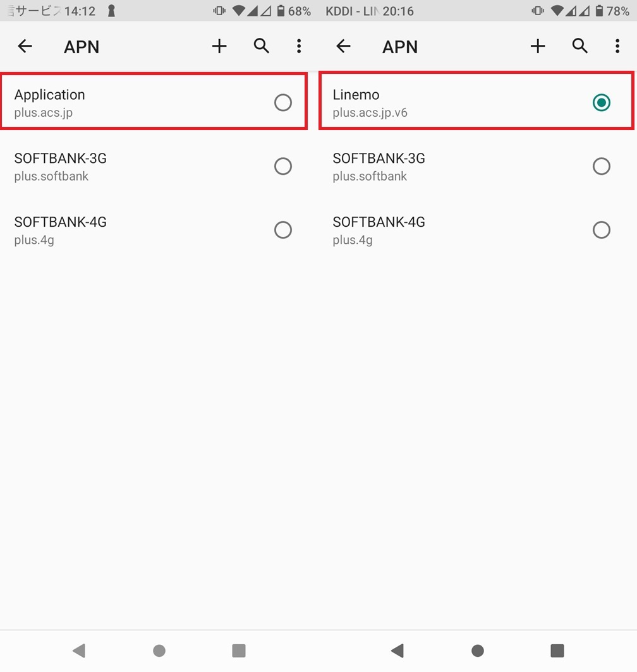Select SOFTBANK-4G radio button on right screen
Viewport: 637px width, 672px height.
coord(602,230)
